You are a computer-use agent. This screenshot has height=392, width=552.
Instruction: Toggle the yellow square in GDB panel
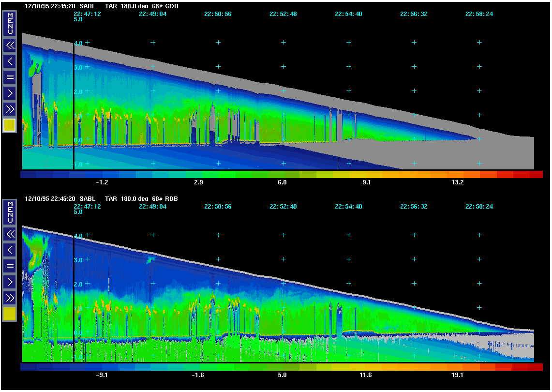click(x=10, y=125)
